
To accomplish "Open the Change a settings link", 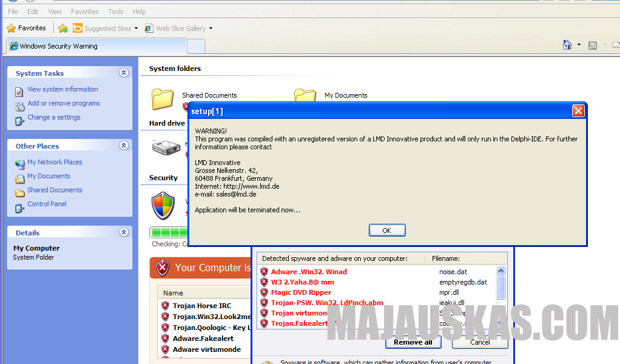I will 54,117.
